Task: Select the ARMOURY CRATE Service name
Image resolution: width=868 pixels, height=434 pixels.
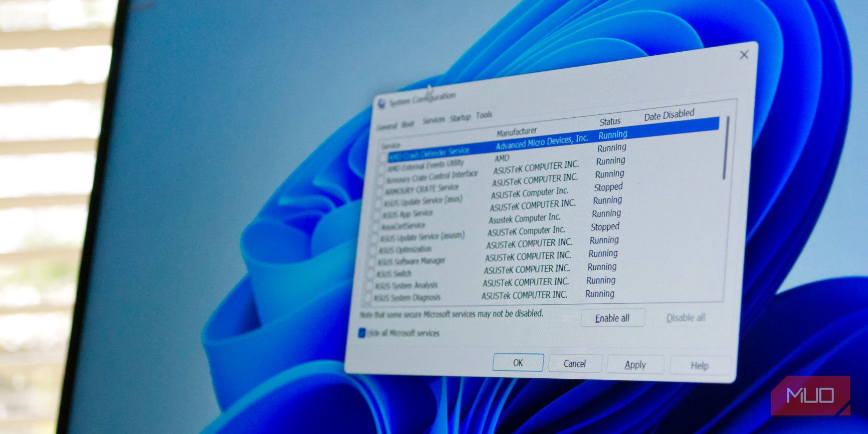Action: (x=422, y=190)
